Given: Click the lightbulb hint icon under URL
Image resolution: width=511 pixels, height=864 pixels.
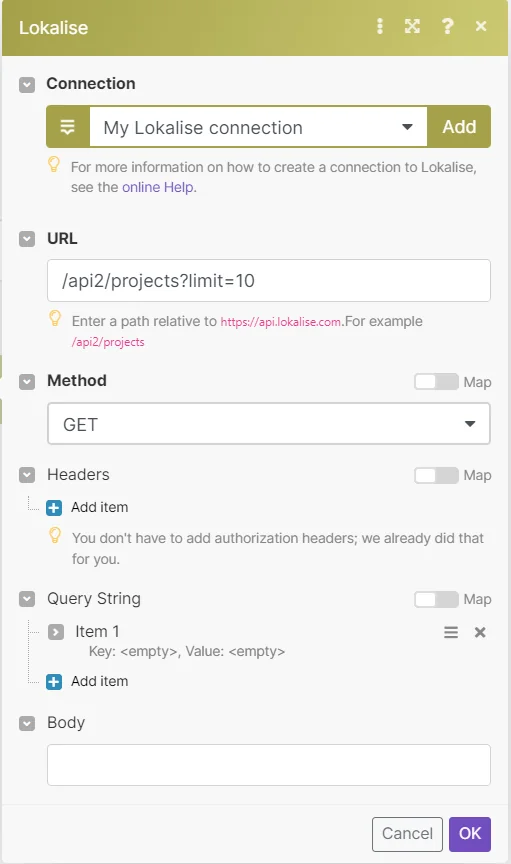Looking at the screenshot, I should coord(55,318).
